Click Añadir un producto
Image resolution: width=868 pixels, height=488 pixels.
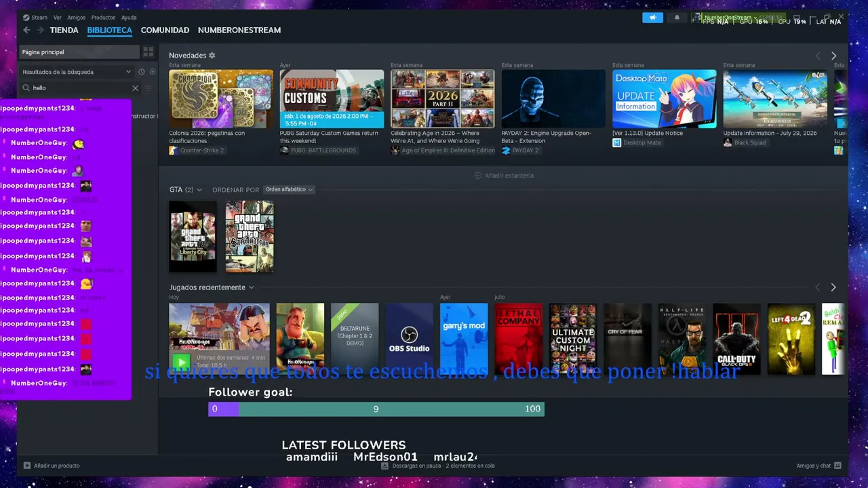tap(52, 466)
